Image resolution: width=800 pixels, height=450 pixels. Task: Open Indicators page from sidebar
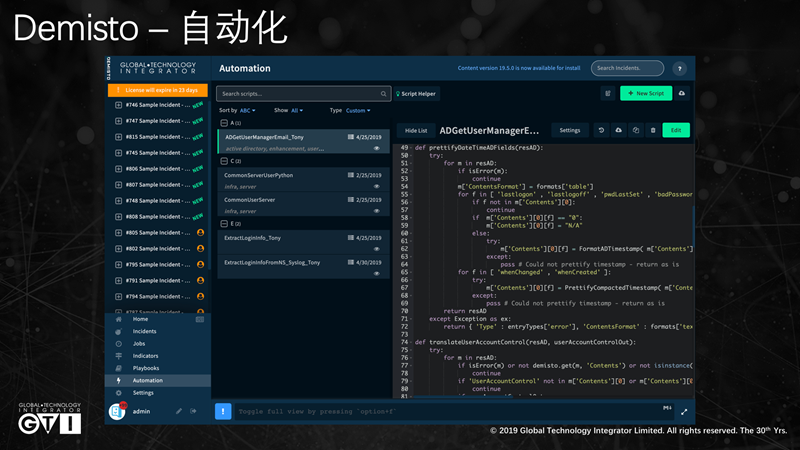145,356
